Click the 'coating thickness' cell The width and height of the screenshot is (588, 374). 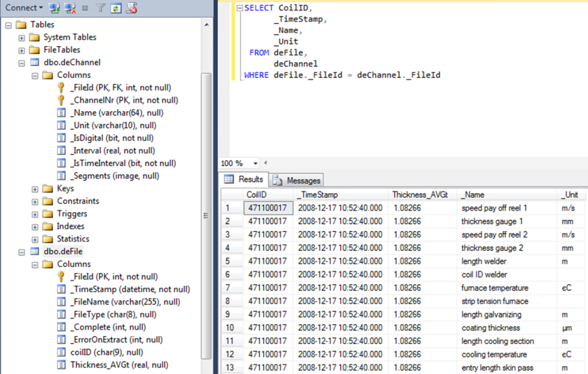point(507,328)
